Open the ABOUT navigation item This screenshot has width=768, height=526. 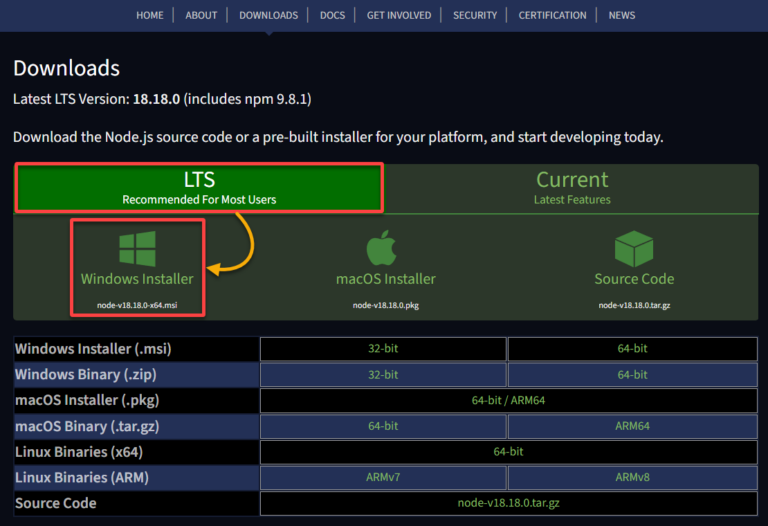click(x=200, y=15)
